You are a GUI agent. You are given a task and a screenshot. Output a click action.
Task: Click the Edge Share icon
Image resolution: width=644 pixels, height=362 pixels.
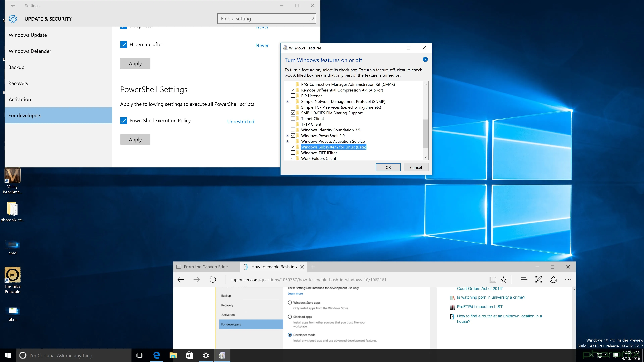coord(553,280)
